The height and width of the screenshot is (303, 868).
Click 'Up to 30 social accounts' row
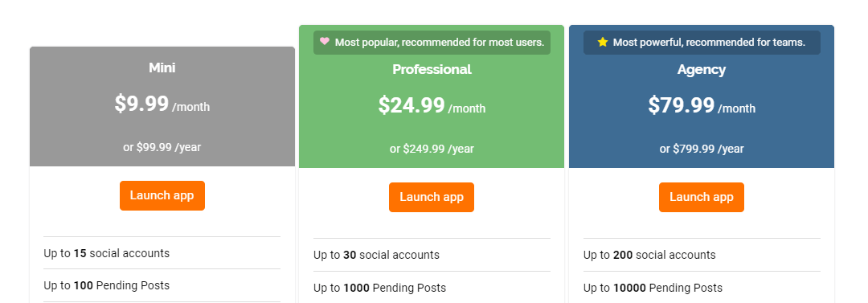[x=432, y=255]
